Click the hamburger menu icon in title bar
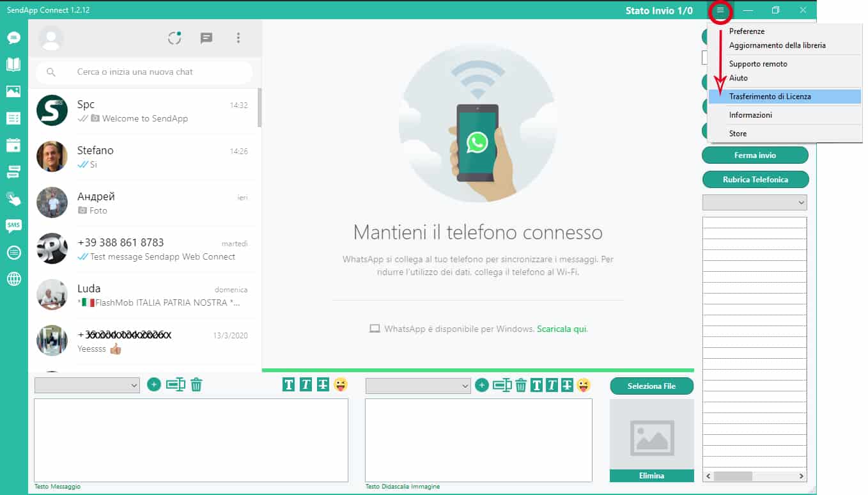 click(720, 10)
